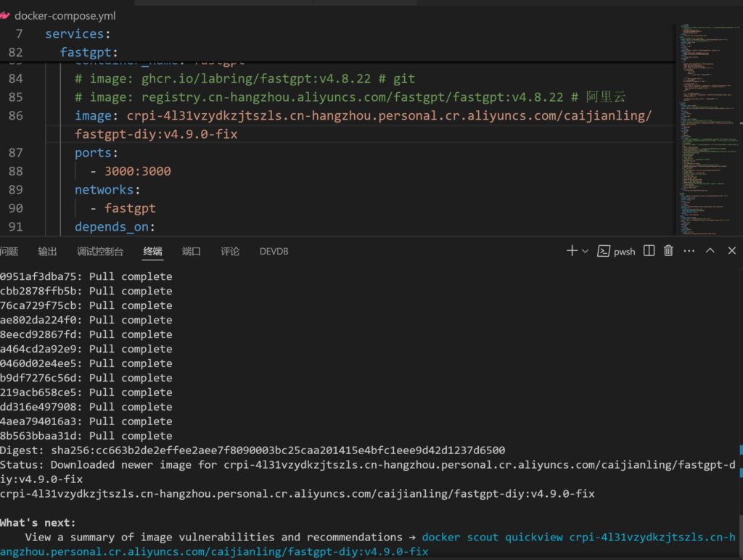Image resolution: width=743 pixels, height=560 pixels.
Task: Click the 'dd316e497908: Pull complete' line
Action: pos(86,406)
